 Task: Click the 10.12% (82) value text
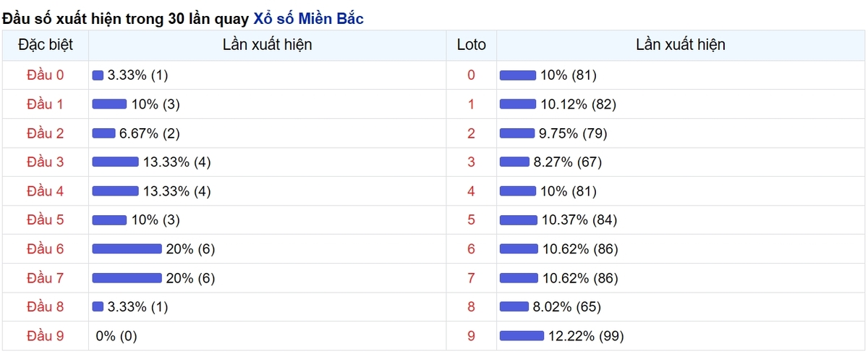[578, 104]
